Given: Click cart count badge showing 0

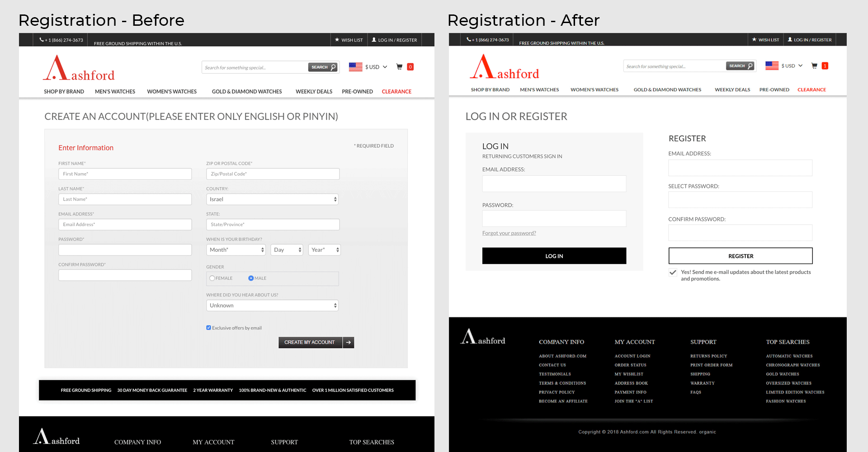Looking at the screenshot, I should point(410,67).
